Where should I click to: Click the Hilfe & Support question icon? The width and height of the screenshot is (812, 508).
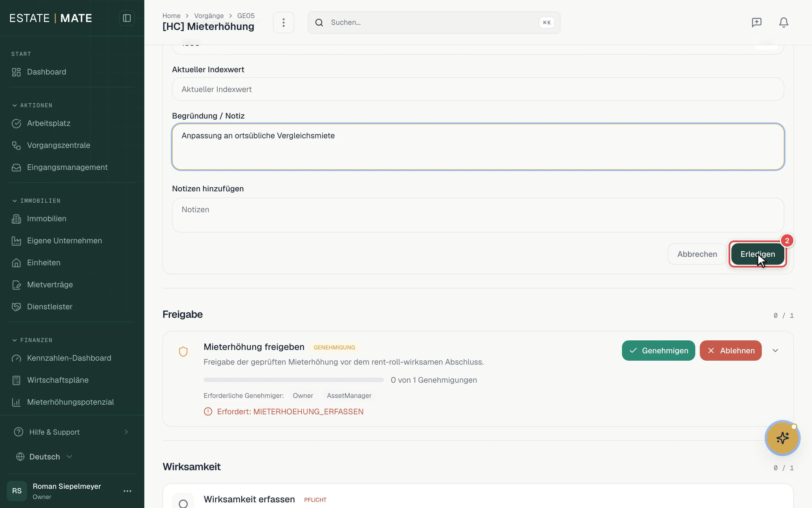coord(19,432)
